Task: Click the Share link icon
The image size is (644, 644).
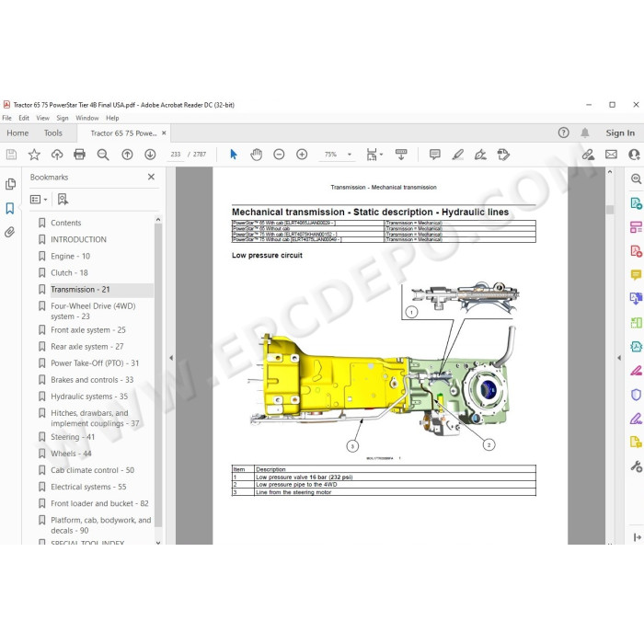Action: click(x=588, y=155)
